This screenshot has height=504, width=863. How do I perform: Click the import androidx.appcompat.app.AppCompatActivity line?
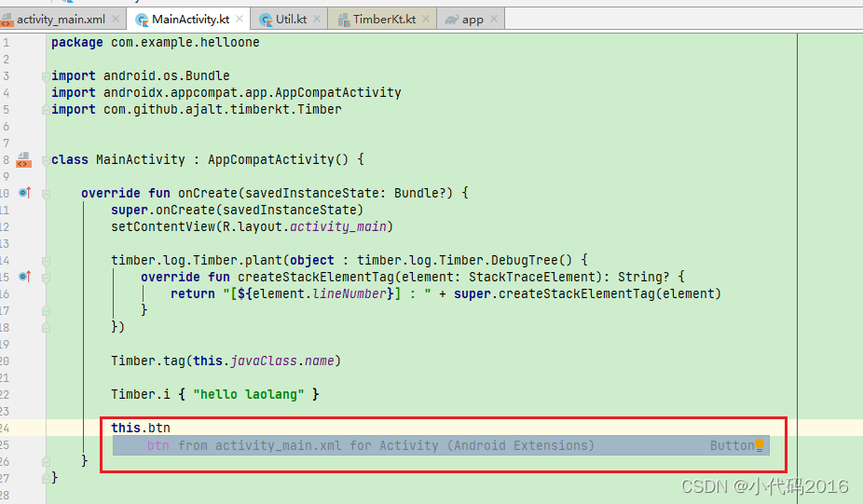pyautogui.click(x=226, y=92)
